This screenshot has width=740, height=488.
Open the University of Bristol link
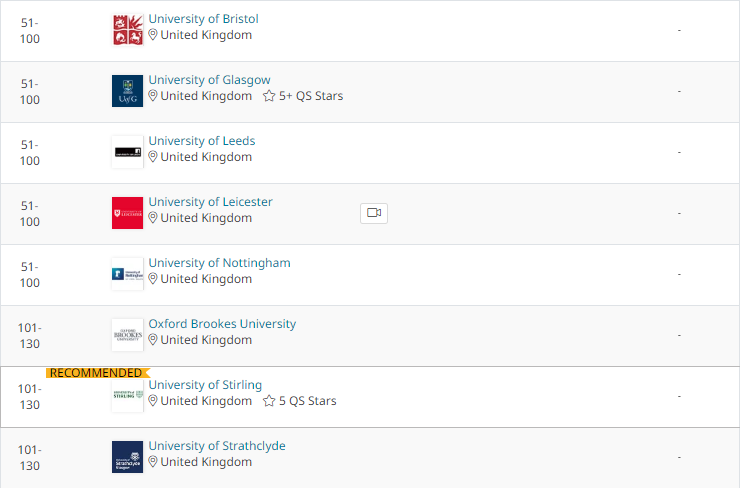(x=203, y=19)
